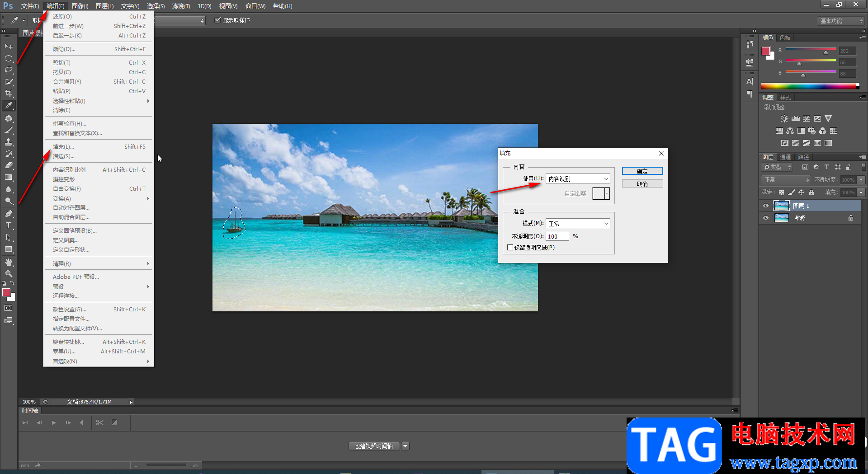Open status bar document info arrow

(x=131, y=402)
